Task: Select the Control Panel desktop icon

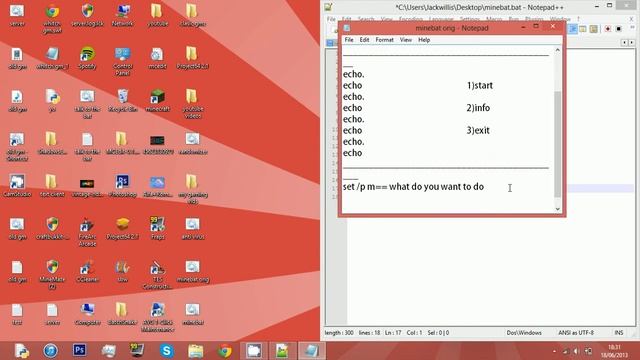Action: tap(122, 62)
